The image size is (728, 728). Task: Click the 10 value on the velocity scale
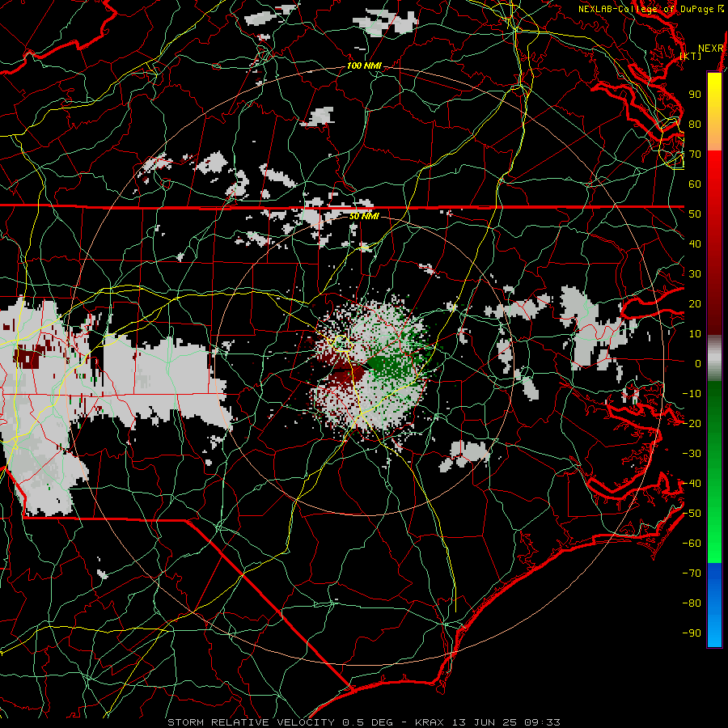695,334
